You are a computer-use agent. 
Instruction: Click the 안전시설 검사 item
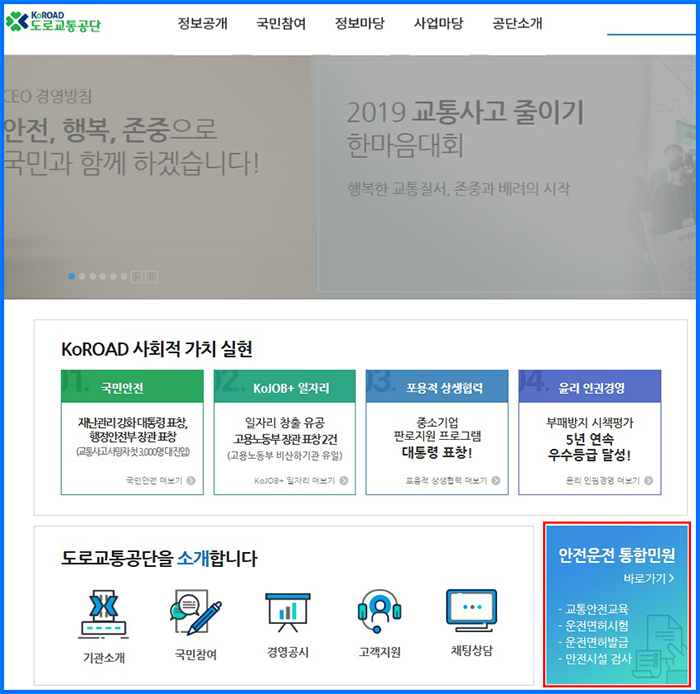point(598,658)
